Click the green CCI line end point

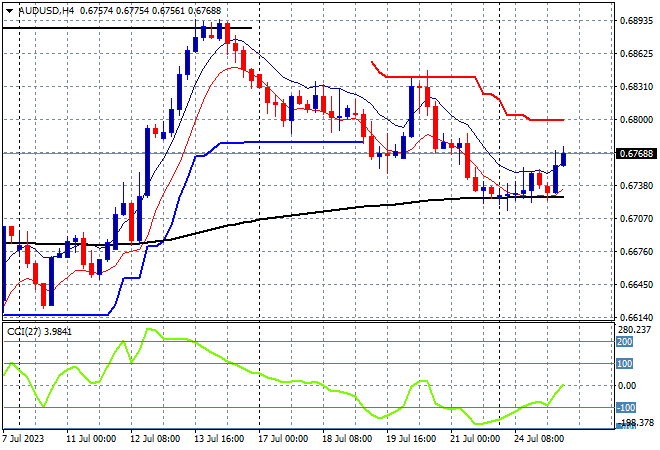pyautogui.click(x=563, y=384)
